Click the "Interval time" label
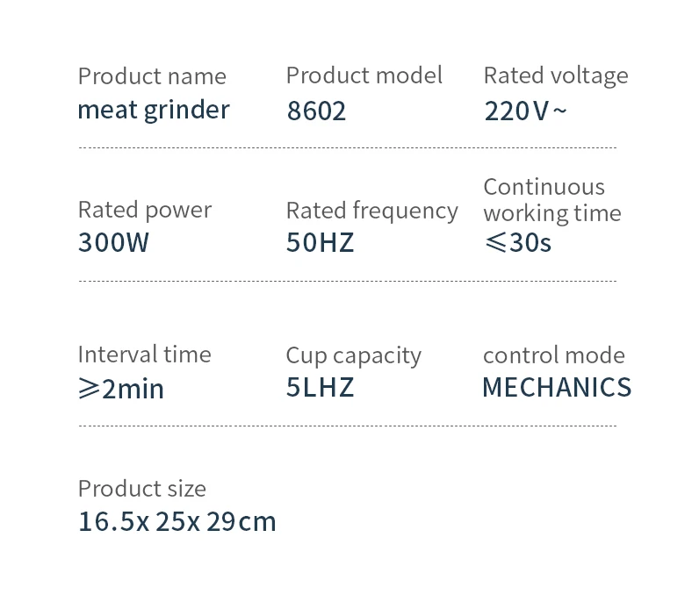Viewport: 692px width, 616px height. [x=144, y=355]
